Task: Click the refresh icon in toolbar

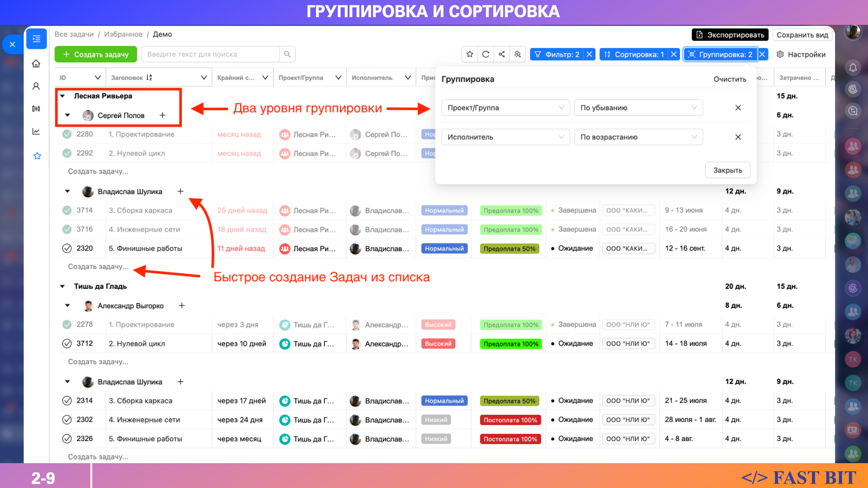Action: (486, 54)
